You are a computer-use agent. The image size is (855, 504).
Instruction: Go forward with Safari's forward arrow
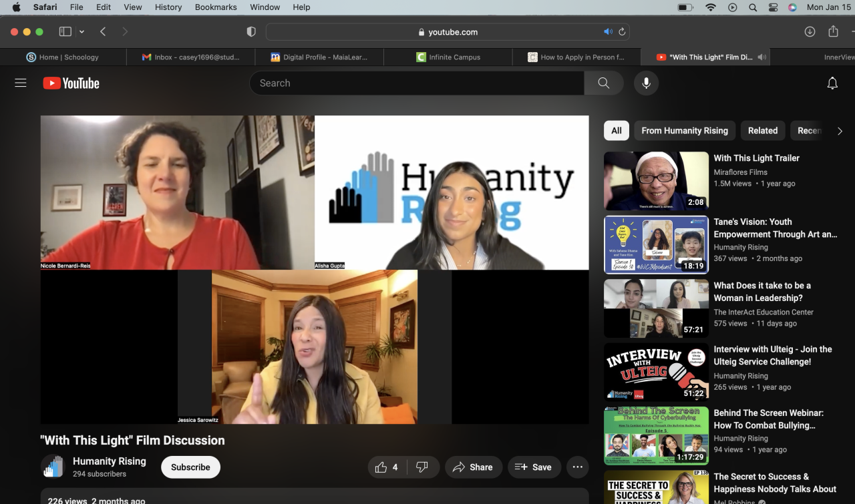click(x=124, y=31)
